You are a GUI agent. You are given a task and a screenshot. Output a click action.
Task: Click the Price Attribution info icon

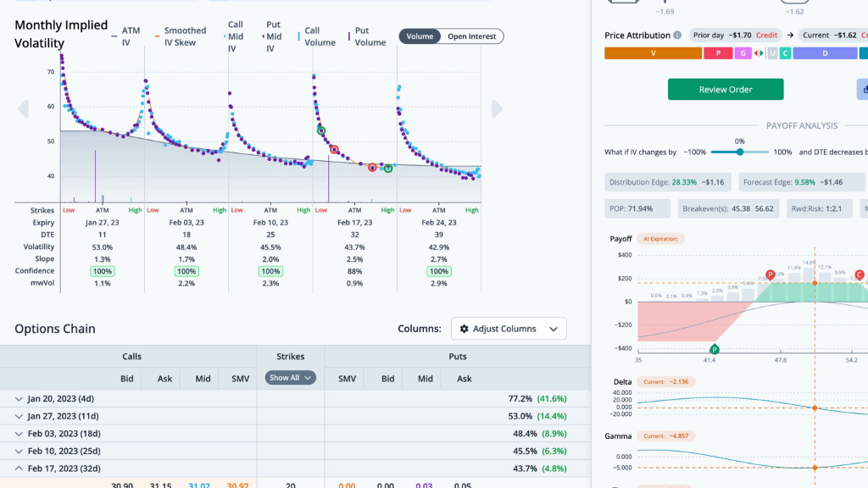(677, 36)
